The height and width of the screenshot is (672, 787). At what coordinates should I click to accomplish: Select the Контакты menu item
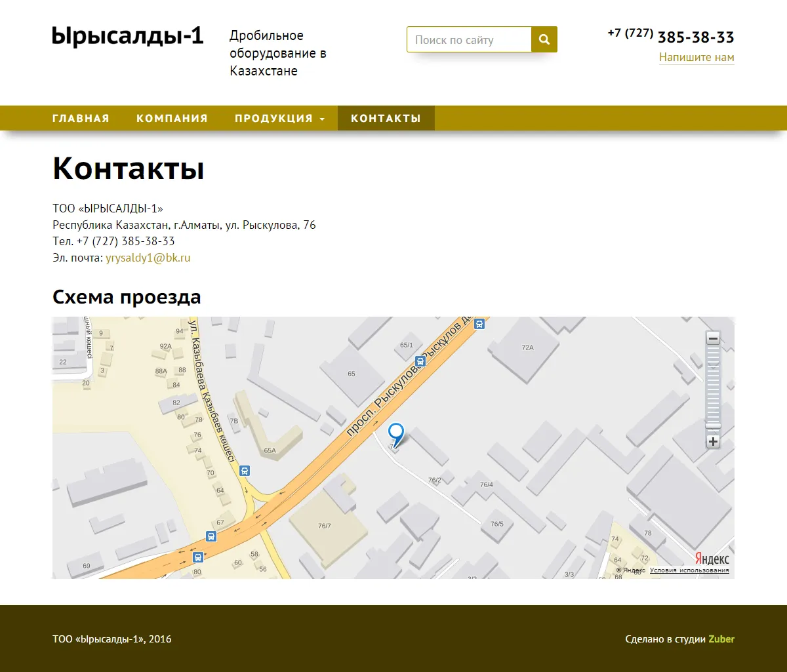(386, 118)
